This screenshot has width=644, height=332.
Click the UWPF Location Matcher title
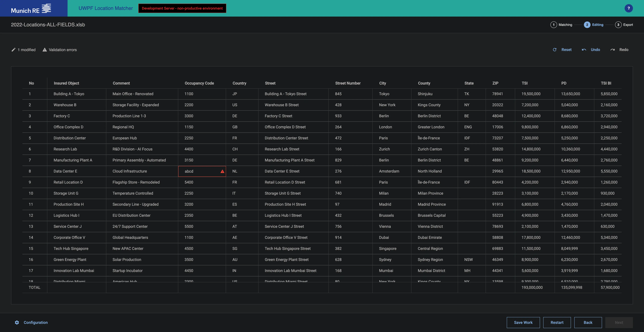click(x=106, y=8)
